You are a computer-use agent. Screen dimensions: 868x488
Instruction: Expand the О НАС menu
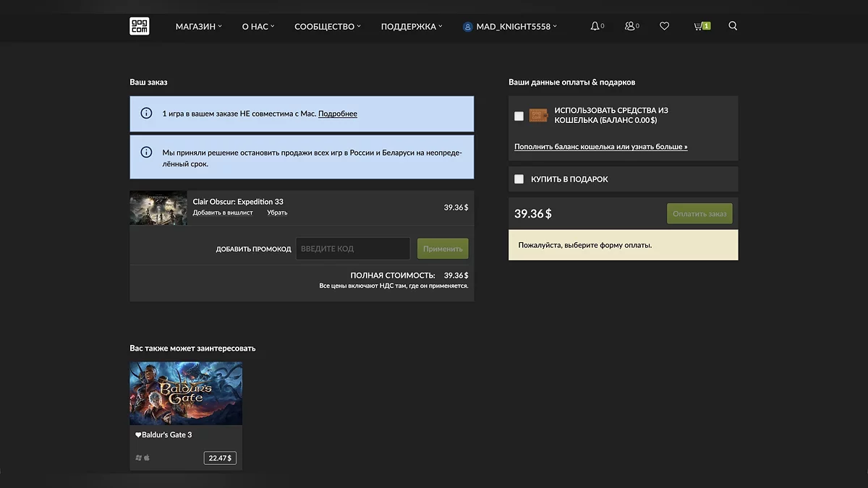coord(258,27)
